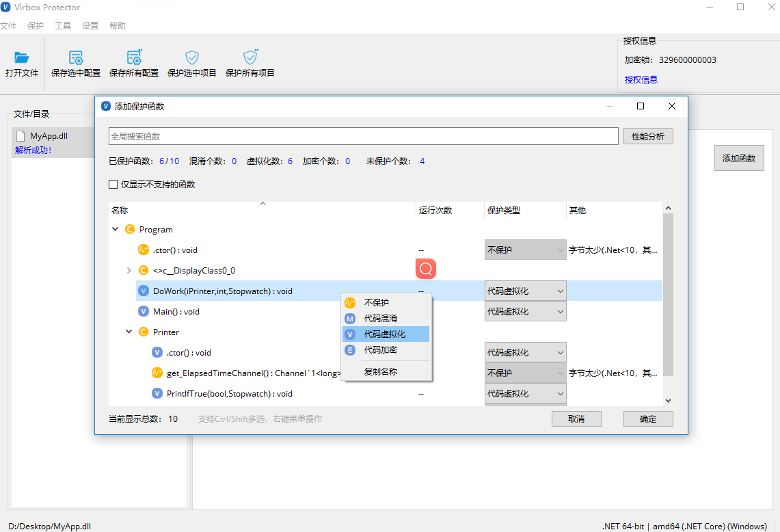
Task: Click the 保护选中项目 shield icon
Action: [x=192, y=58]
